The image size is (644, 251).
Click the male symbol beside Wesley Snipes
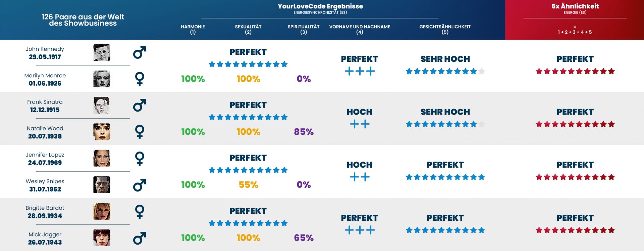(x=139, y=185)
